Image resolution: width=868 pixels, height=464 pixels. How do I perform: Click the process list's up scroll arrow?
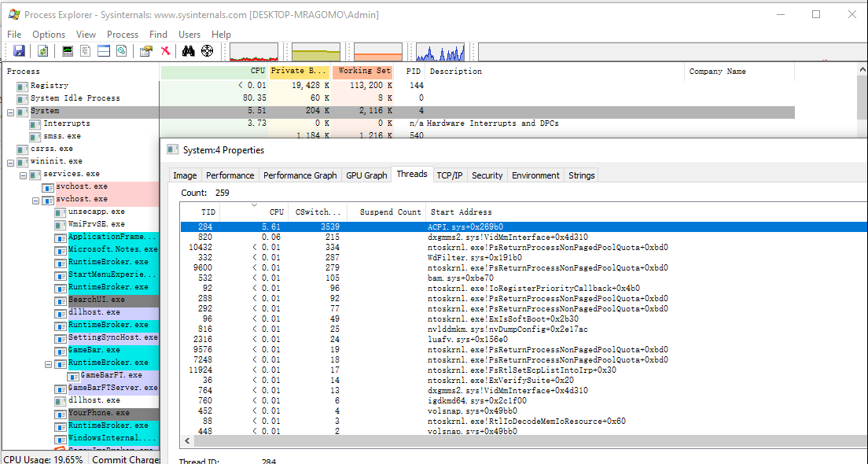pyautogui.click(x=862, y=70)
